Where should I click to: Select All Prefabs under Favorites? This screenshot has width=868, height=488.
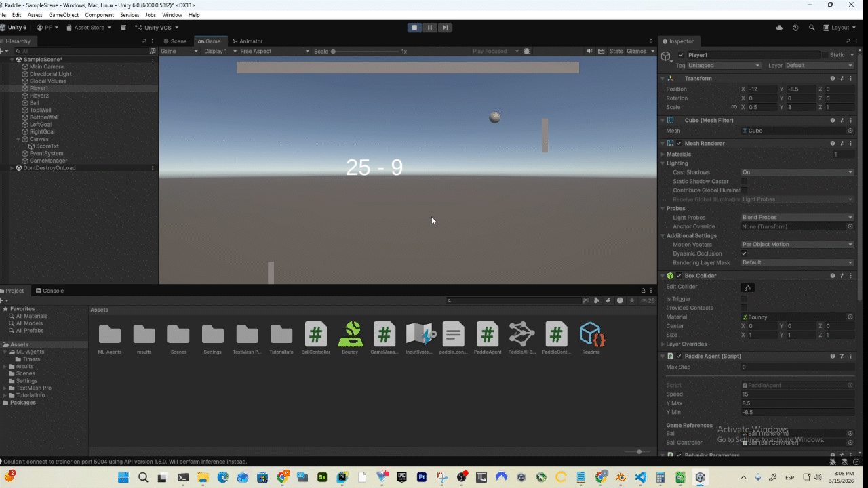pyautogui.click(x=30, y=331)
